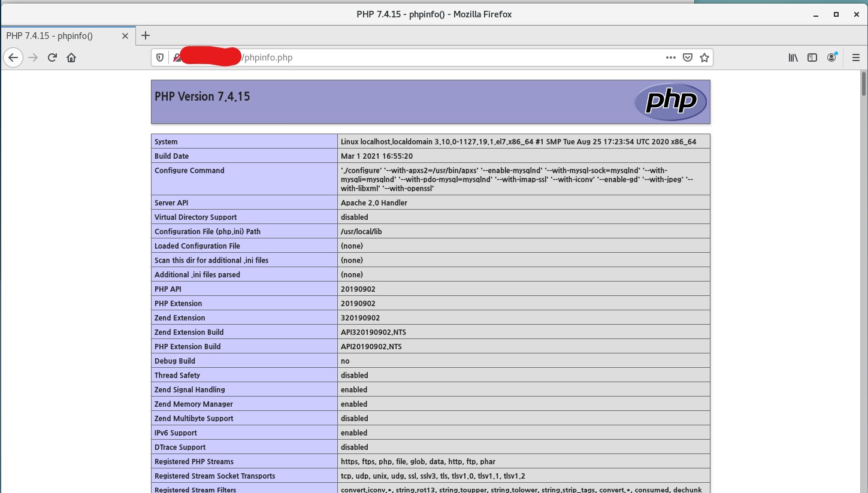Click the PHP logo image
This screenshot has height=493, width=868.
pos(671,101)
